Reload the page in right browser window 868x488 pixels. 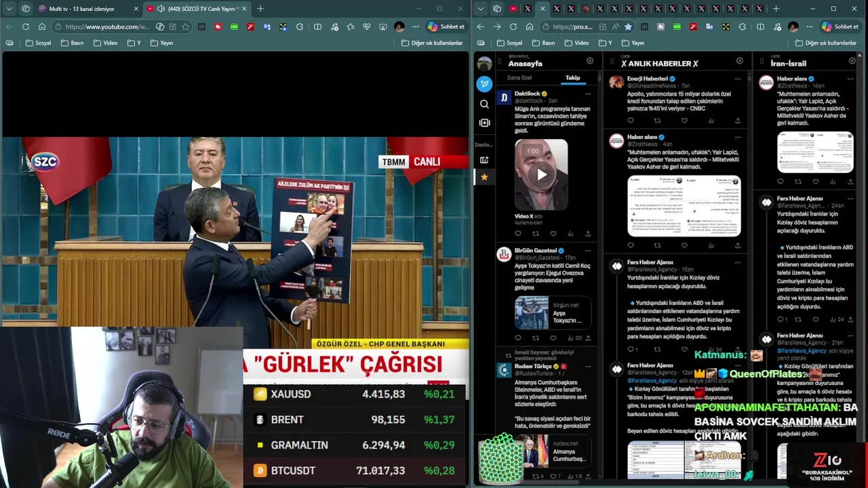[x=513, y=26]
